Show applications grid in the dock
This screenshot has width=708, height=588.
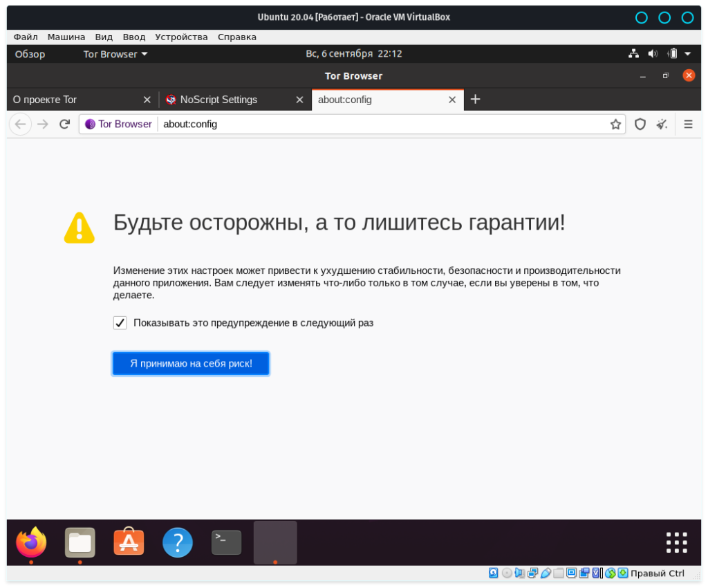tap(676, 542)
